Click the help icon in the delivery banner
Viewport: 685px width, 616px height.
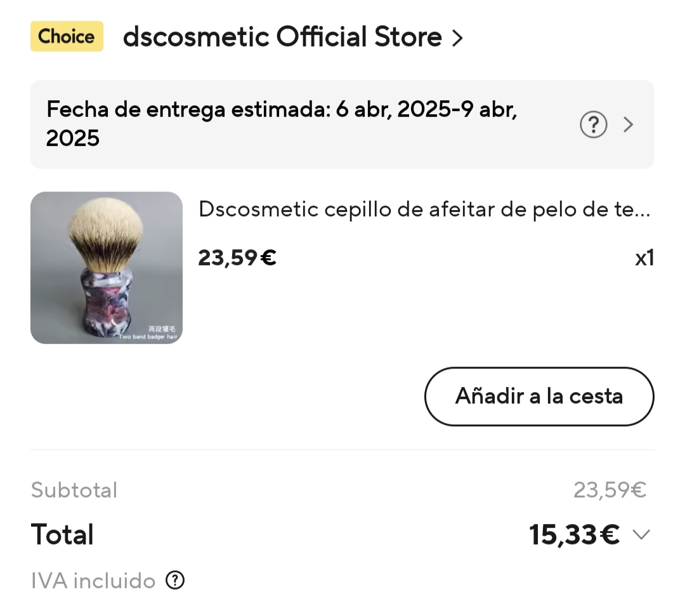tap(593, 125)
